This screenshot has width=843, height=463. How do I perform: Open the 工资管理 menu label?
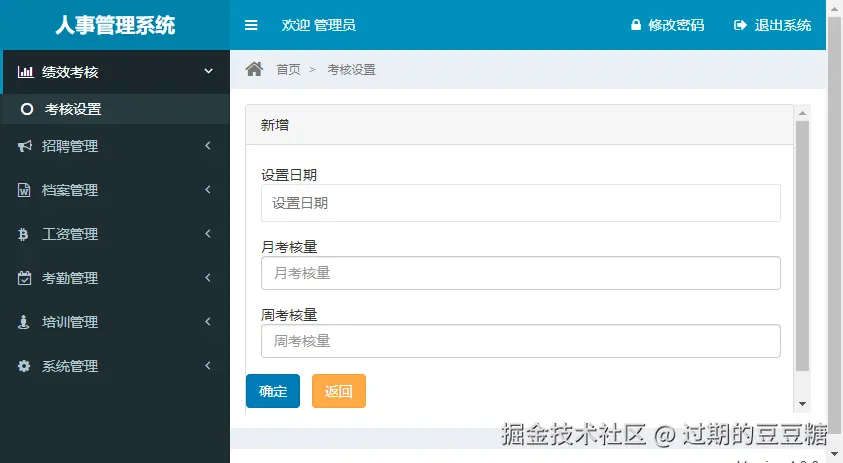coord(70,234)
